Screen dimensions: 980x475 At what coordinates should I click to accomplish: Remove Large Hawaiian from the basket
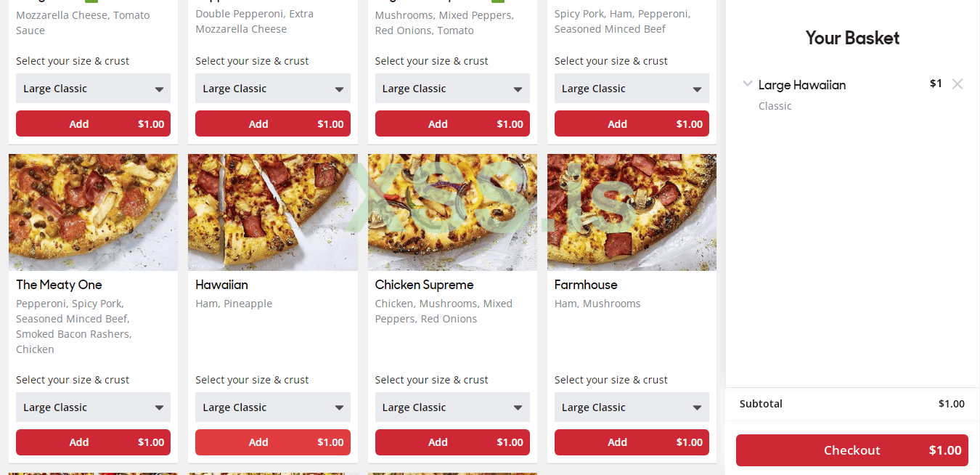[x=957, y=84]
